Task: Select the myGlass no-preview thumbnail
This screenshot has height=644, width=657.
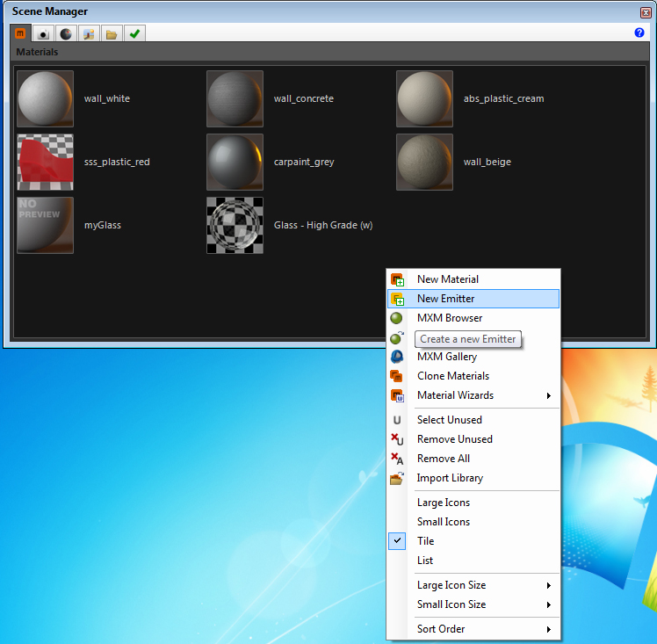Action: click(x=46, y=226)
